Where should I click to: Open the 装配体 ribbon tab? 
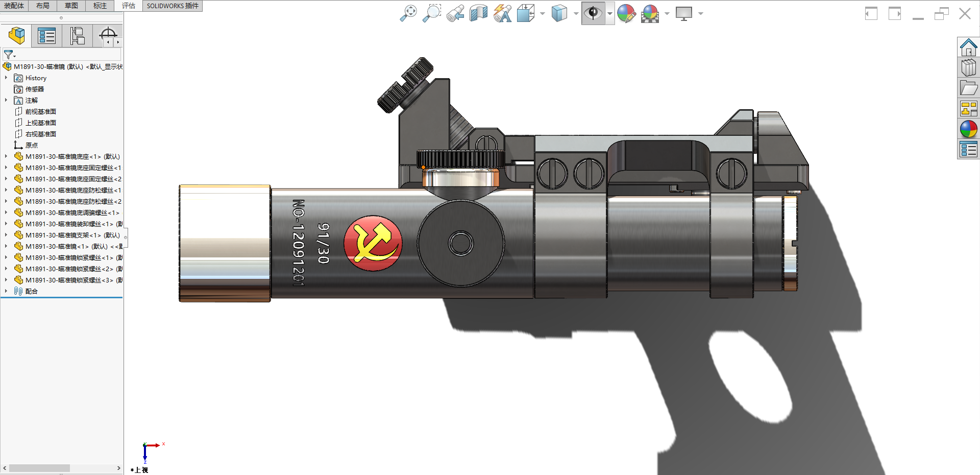tap(14, 6)
